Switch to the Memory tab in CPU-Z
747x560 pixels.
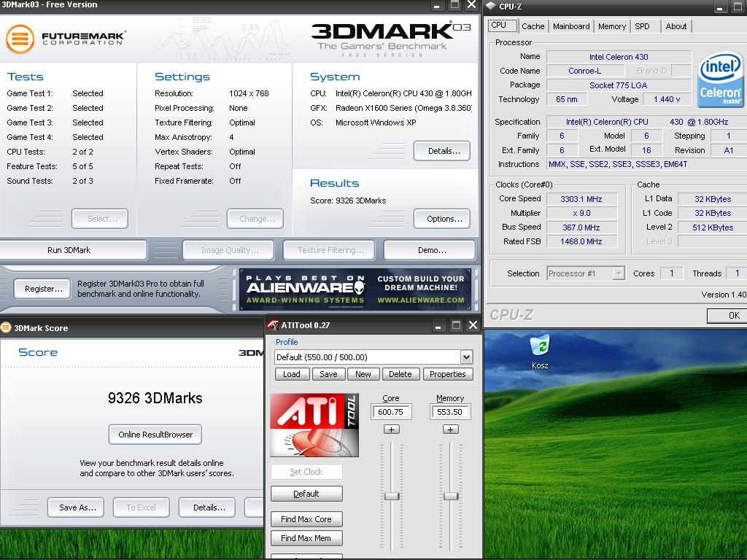(x=612, y=26)
